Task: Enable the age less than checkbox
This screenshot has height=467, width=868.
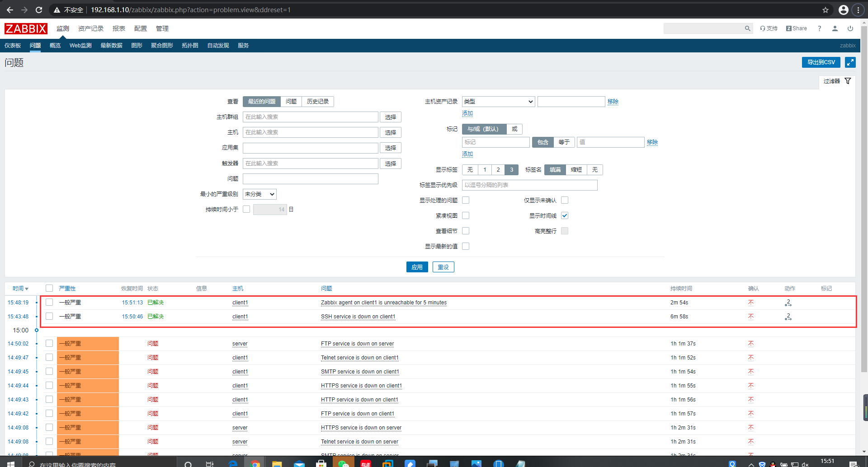Action: [x=246, y=209]
